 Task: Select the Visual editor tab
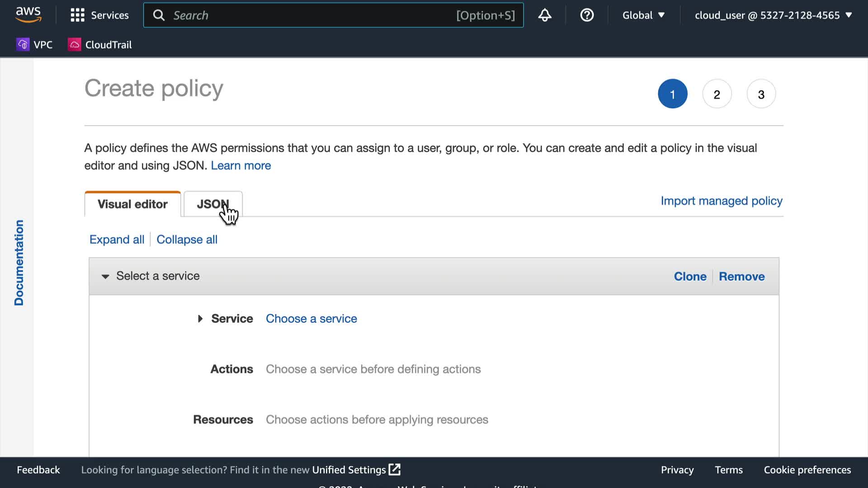132,204
